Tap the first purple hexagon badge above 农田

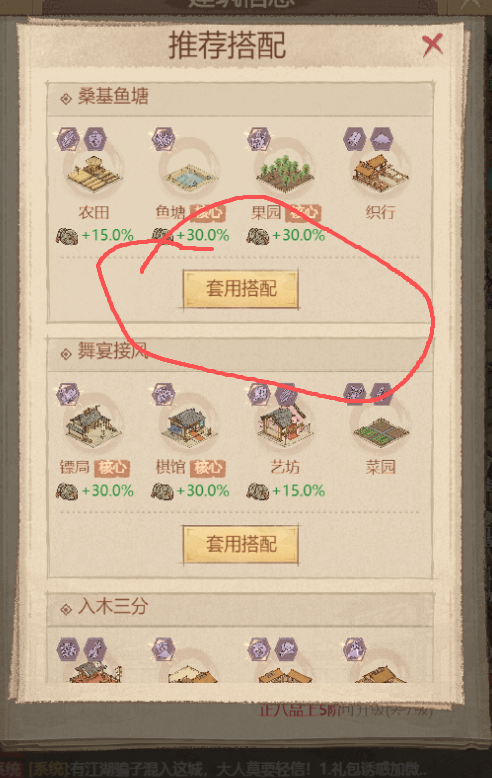tap(68, 138)
